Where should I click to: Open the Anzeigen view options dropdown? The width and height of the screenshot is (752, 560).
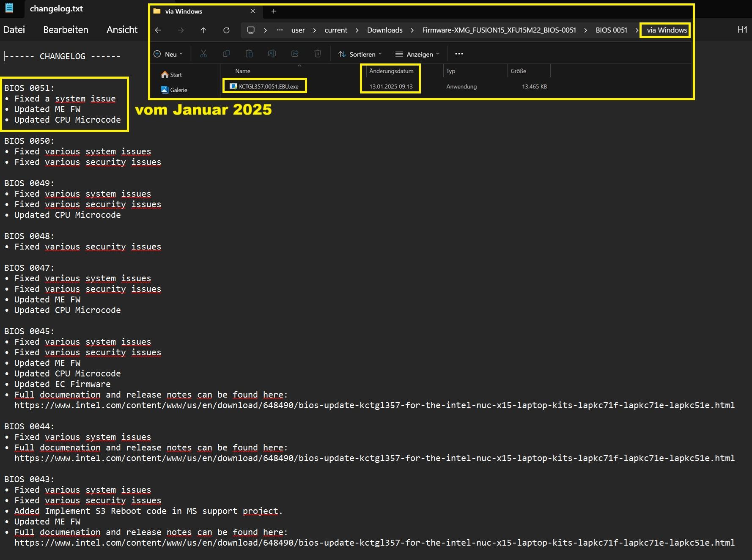[417, 54]
